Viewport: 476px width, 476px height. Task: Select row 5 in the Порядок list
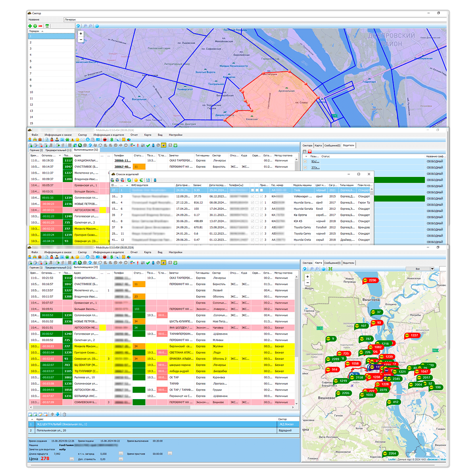[51, 61]
